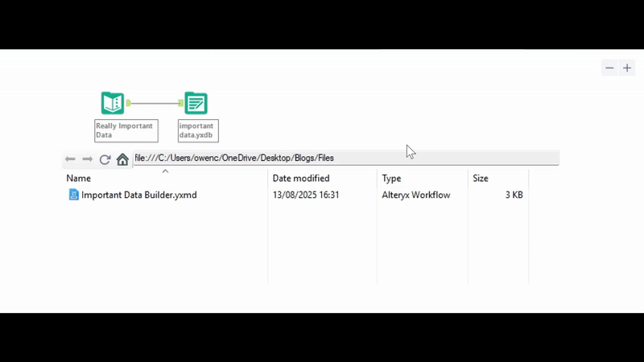Select the Important Data Builder.yxmd file
644x362 pixels.
tap(138, 195)
